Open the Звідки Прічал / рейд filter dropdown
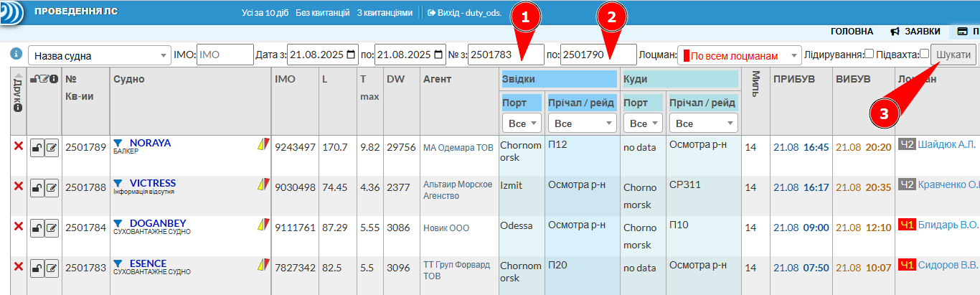Viewport: 980px width, 295px height. (582, 123)
